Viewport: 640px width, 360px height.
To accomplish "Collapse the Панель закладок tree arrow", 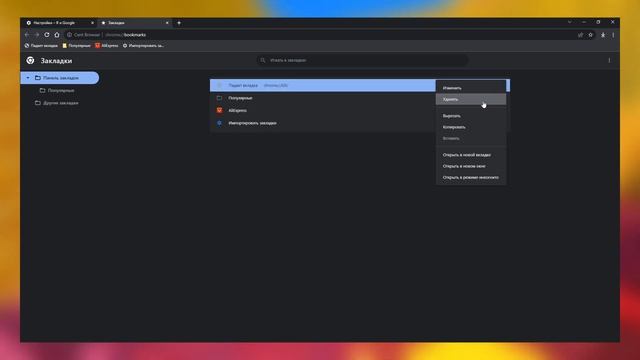I will tap(28, 78).
